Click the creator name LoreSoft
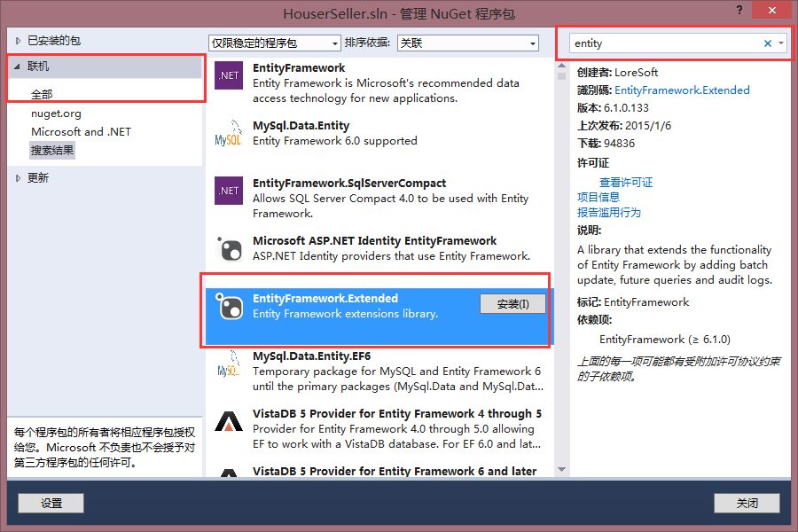Viewport: 798px width, 532px height. (636, 73)
